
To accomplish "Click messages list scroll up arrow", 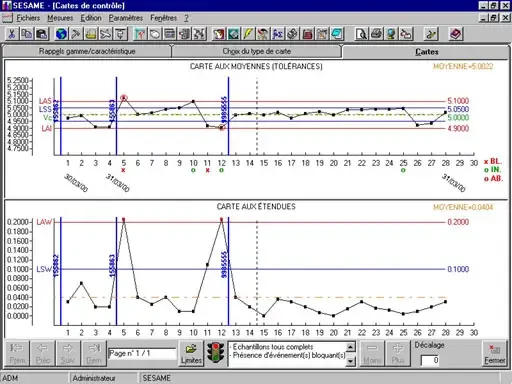I will [x=350, y=347].
